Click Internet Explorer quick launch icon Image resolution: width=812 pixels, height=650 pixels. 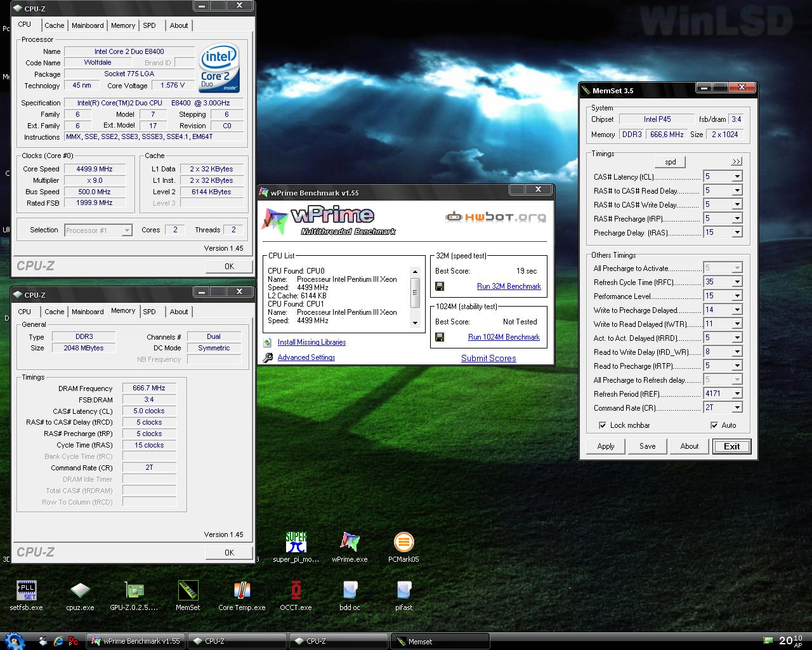58,641
